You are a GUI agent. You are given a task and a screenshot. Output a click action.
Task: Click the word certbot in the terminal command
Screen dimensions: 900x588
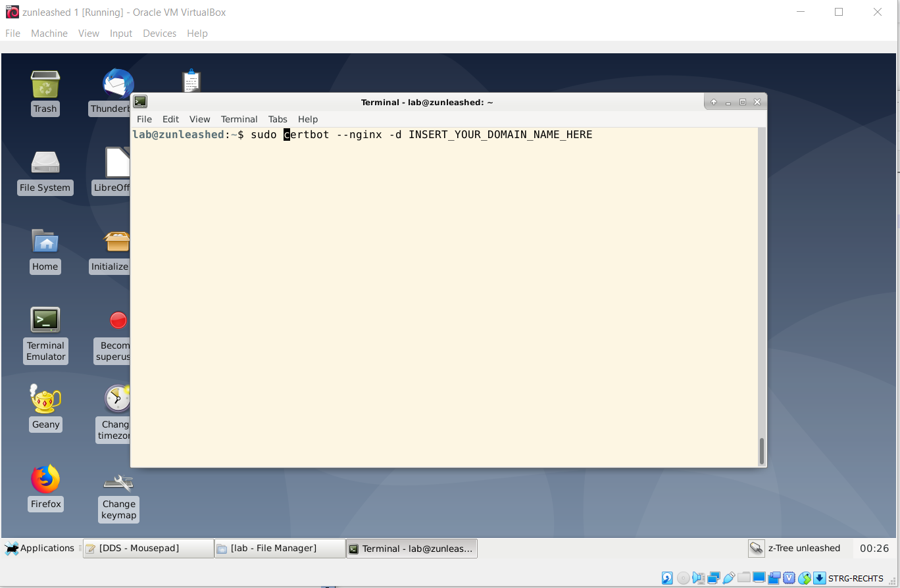307,135
